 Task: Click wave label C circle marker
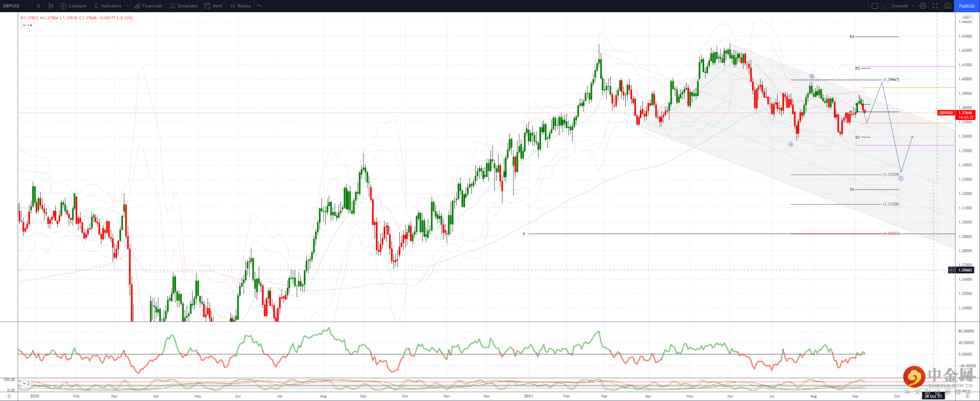tap(901, 179)
